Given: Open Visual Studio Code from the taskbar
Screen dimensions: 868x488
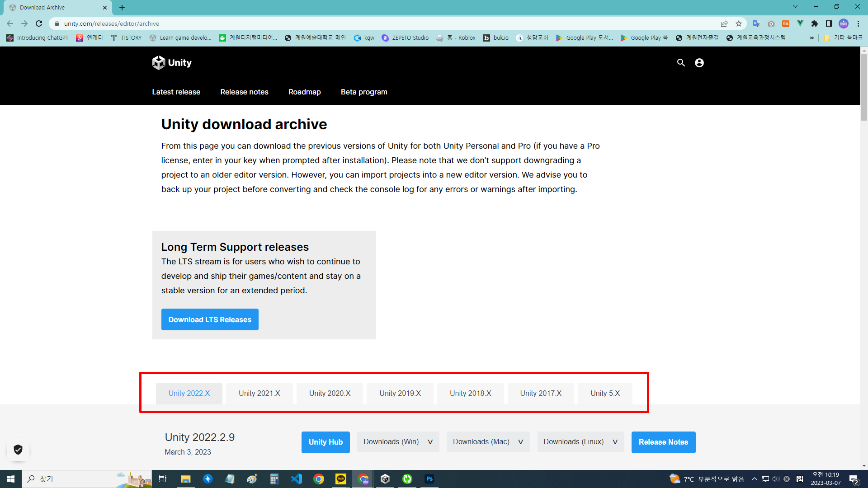Looking at the screenshot, I should tap(297, 479).
